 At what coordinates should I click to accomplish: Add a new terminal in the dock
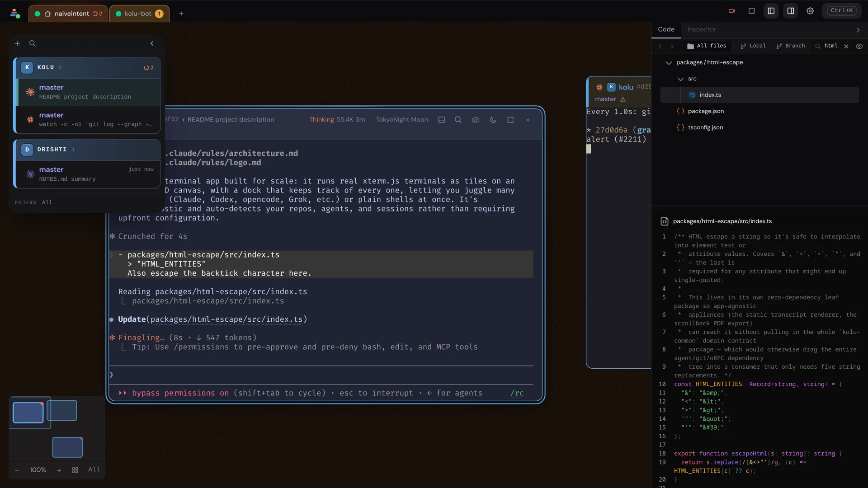point(17,43)
